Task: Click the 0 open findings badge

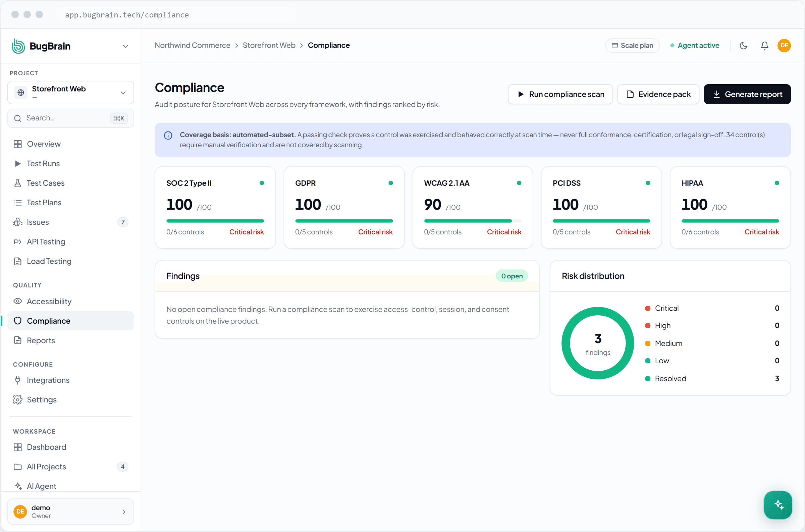Action: (x=512, y=276)
